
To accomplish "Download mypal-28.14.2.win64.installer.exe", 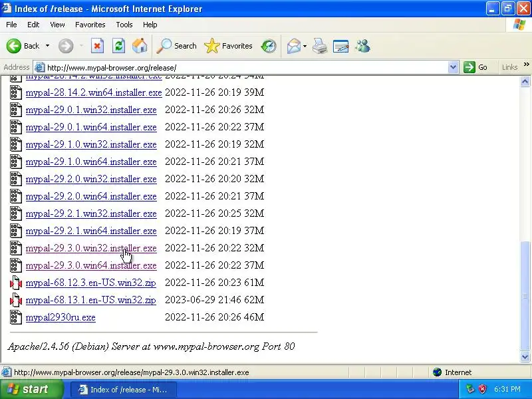I will [94, 92].
